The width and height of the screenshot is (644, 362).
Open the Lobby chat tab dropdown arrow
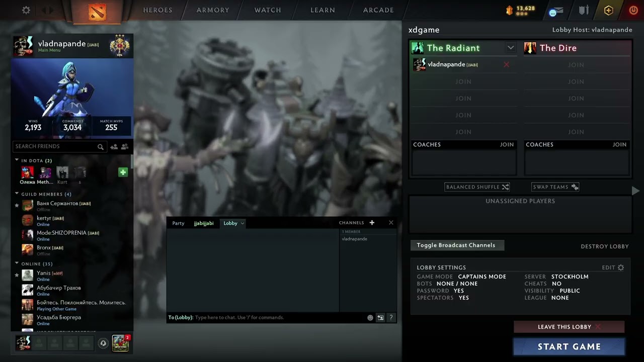243,223
